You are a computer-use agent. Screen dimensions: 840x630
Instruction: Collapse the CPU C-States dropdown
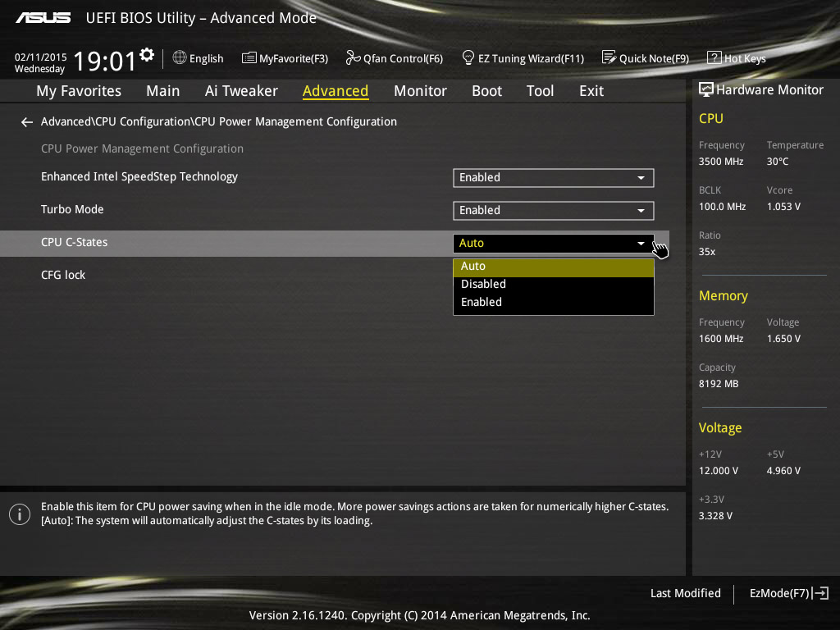point(554,243)
